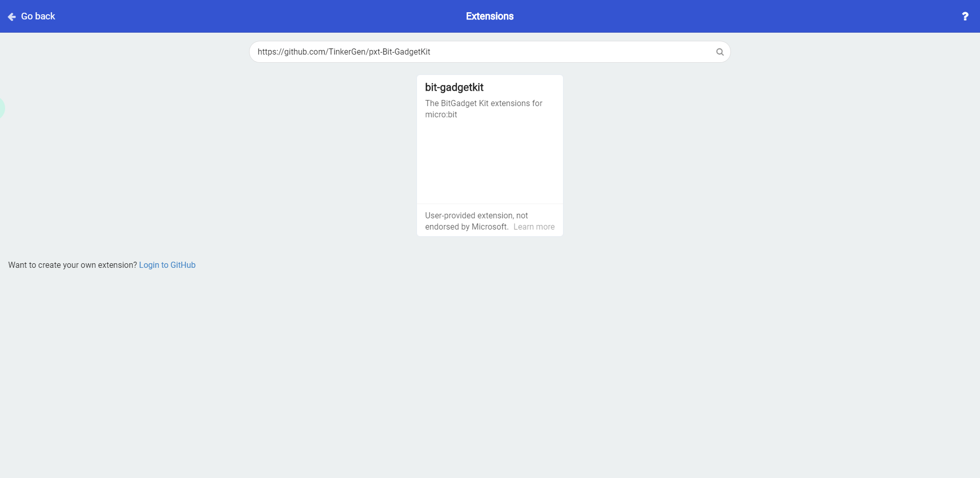Follow the Login to GitHub link
Image resolution: width=980 pixels, height=478 pixels.
[x=167, y=265]
